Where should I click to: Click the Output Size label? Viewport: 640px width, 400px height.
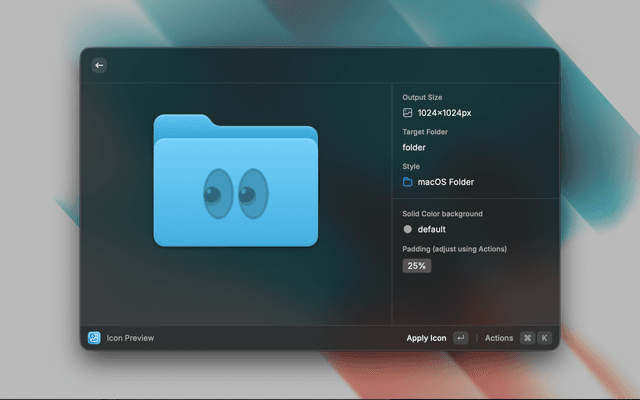(422, 97)
